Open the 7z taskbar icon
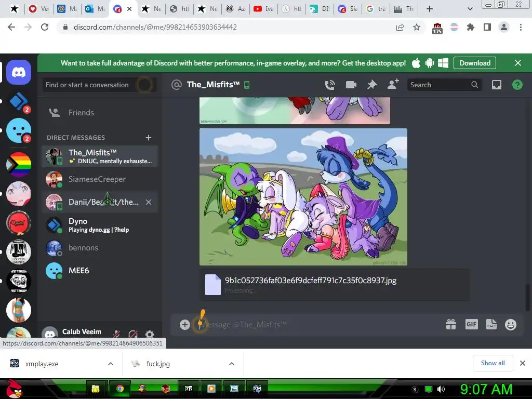 [188, 389]
